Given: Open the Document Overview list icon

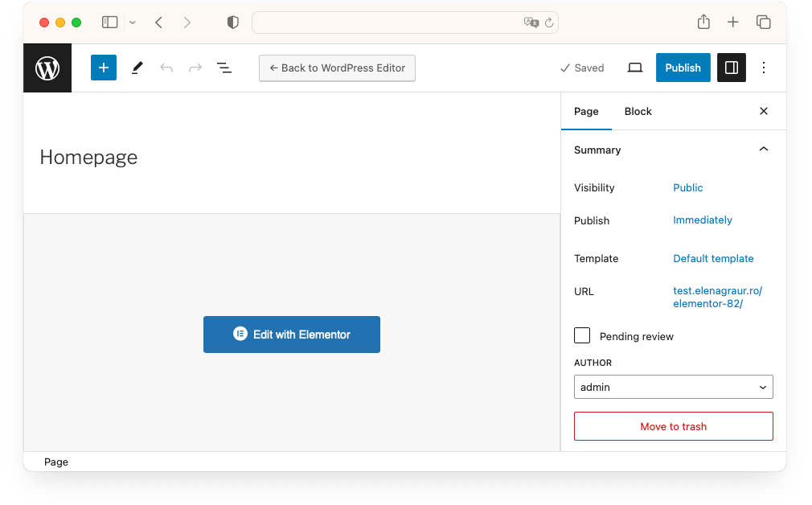Looking at the screenshot, I should tap(224, 68).
